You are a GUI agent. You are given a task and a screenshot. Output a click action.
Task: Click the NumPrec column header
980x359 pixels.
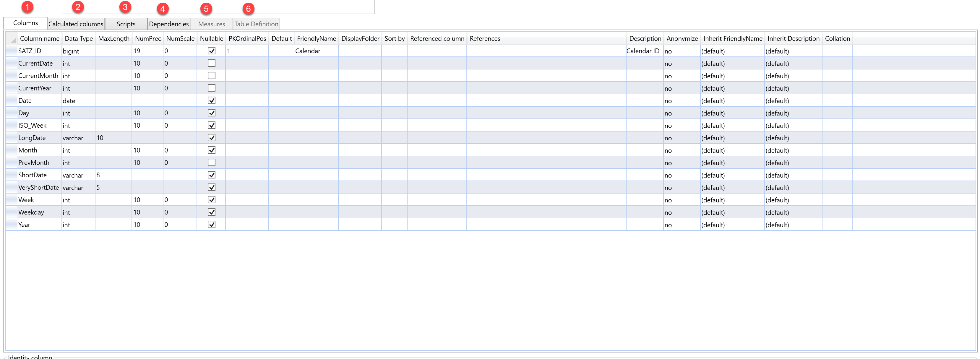tap(147, 38)
